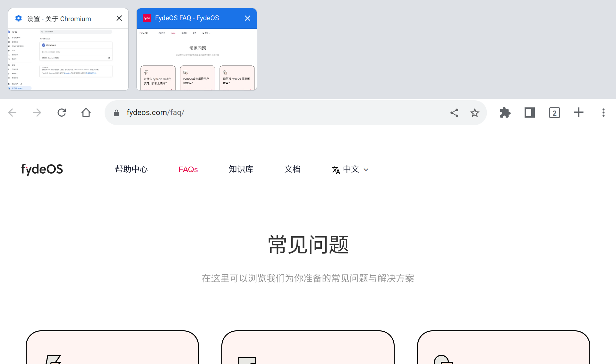The height and width of the screenshot is (364, 616).
Task: Click the subtitle 在这里可以浏览我们为你准备的常见问题与解决方案
Action: pos(308,278)
